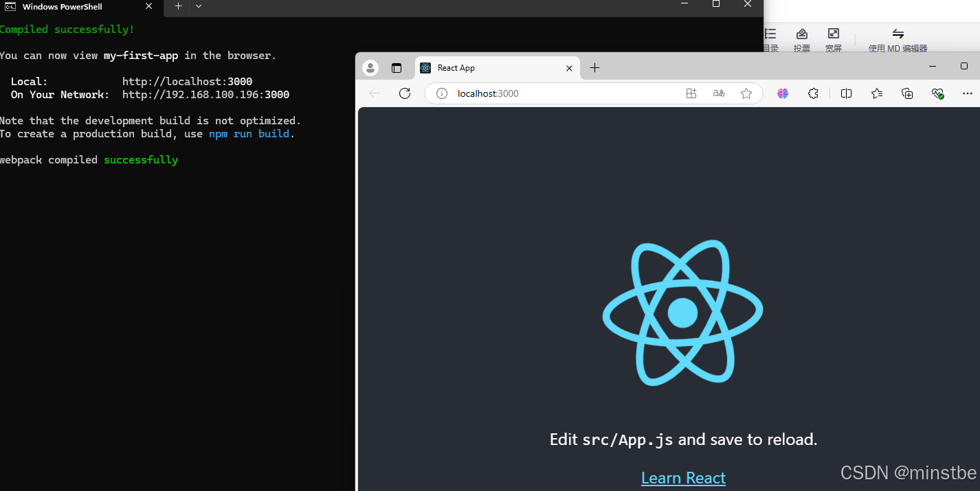Click the network URL http://192.168.100.196:3000
This screenshot has height=491, width=980.
205,95
